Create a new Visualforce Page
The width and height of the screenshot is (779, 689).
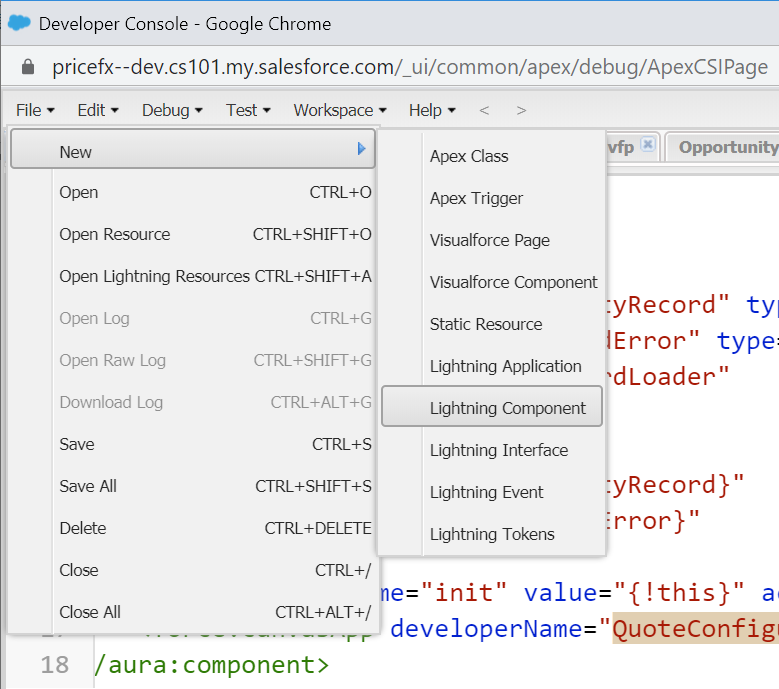[x=490, y=240]
